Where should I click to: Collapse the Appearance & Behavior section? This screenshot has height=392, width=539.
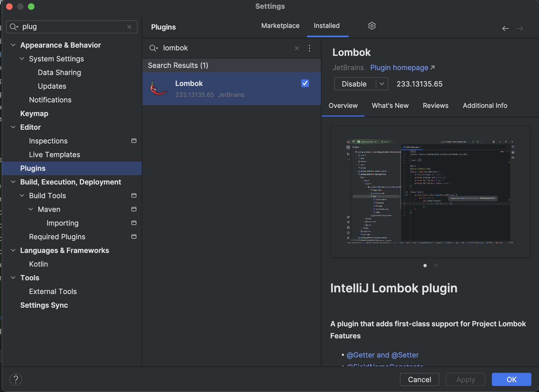pyautogui.click(x=13, y=45)
